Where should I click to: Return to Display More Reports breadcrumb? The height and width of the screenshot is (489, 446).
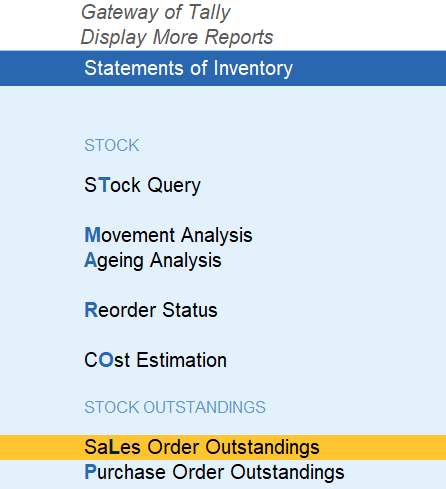coord(177,37)
